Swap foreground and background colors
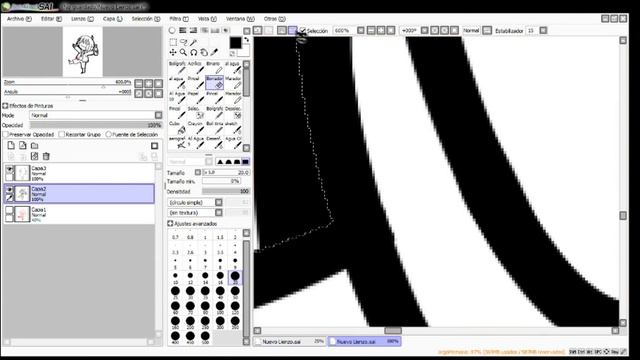This screenshot has width=640, height=360. [x=246, y=40]
